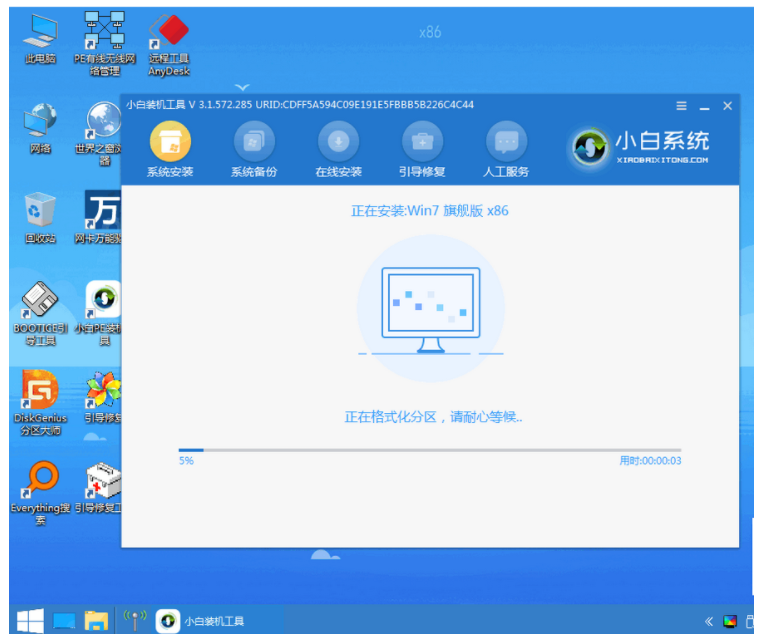Screen dimensions: 765x641
Task: Open 网卡万能驱动 desktop icon
Action: point(100,218)
